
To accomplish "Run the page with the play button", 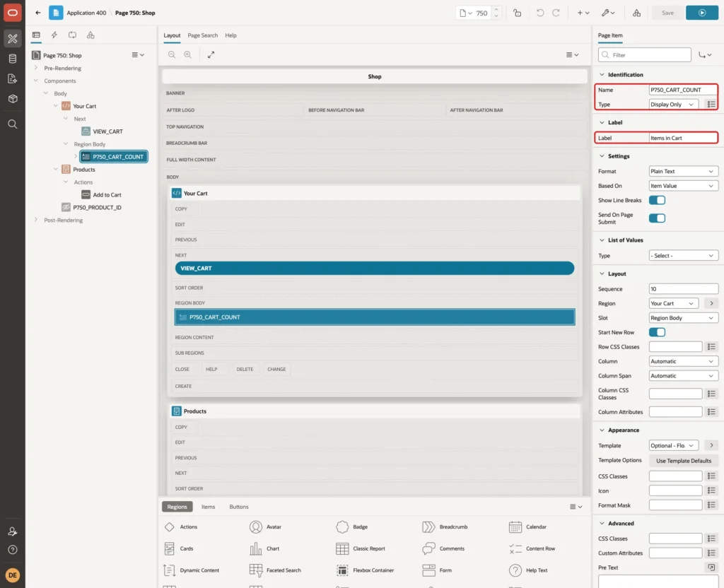I will click(702, 13).
